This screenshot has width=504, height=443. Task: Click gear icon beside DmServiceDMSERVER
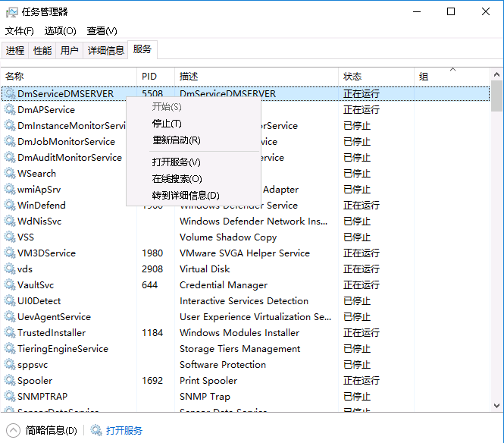pos(10,93)
